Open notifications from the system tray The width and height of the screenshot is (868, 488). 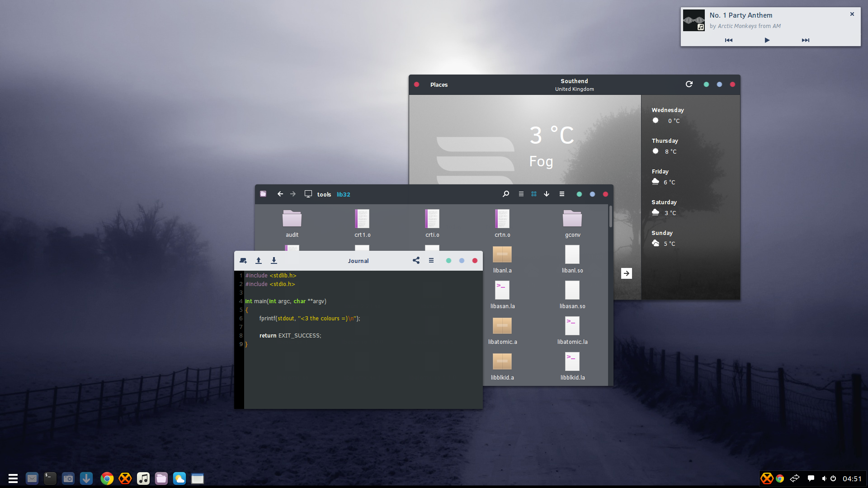pos(811,479)
